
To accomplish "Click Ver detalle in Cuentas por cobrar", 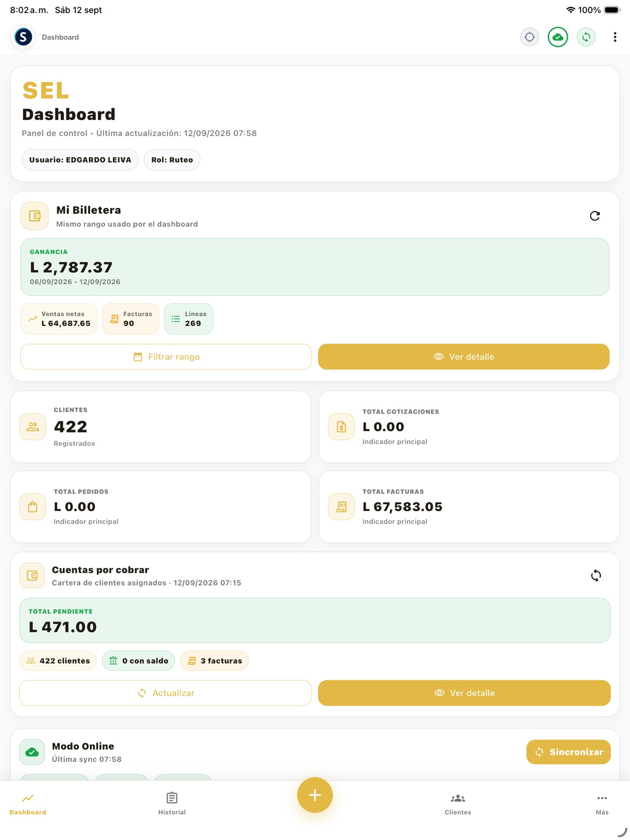I will click(464, 693).
